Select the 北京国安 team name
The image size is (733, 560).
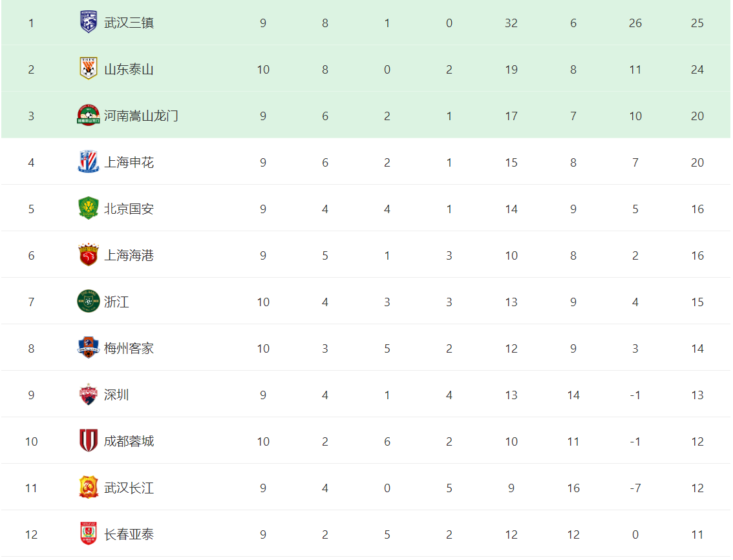(129, 209)
